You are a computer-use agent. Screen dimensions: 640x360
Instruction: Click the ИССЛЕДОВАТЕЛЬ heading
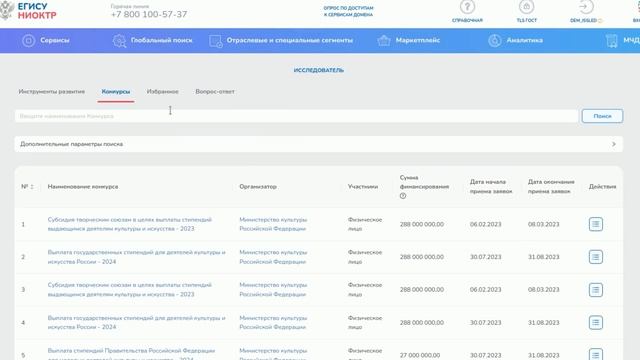(319, 70)
